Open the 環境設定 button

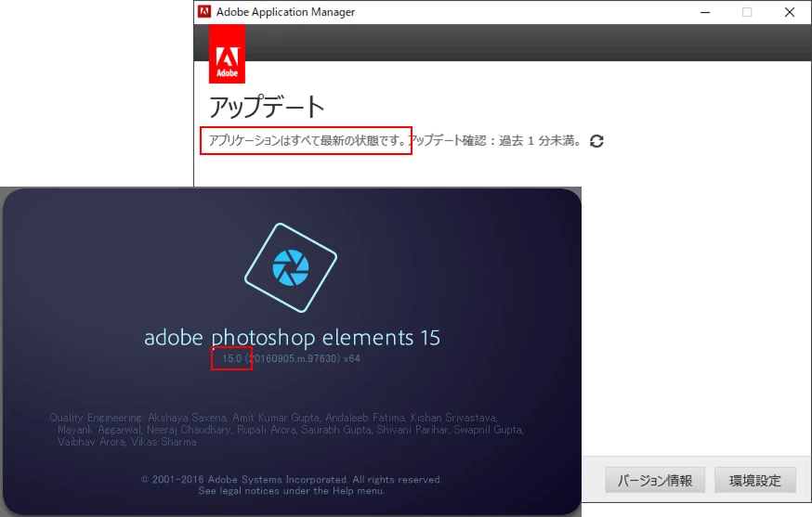pos(755,480)
